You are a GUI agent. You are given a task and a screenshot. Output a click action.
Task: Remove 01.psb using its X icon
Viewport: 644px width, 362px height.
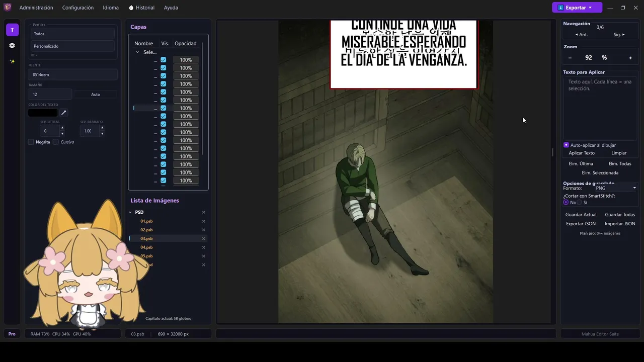204,221
